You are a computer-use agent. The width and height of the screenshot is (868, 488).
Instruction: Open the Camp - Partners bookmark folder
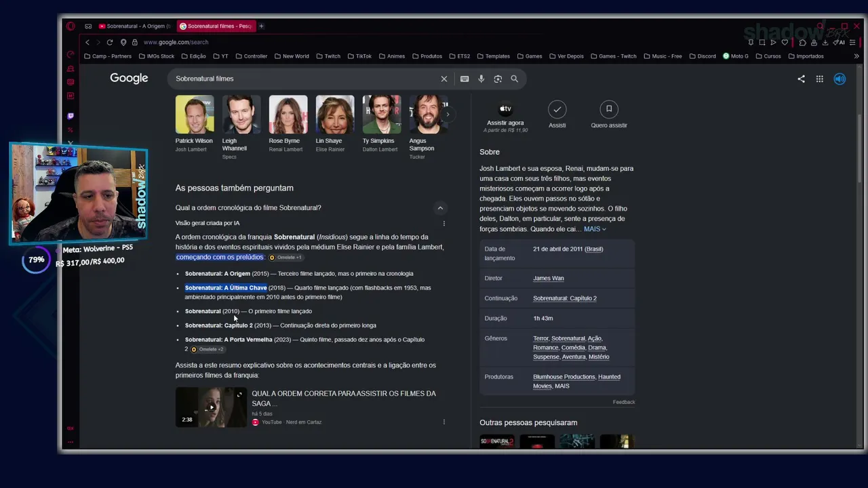coord(108,56)
